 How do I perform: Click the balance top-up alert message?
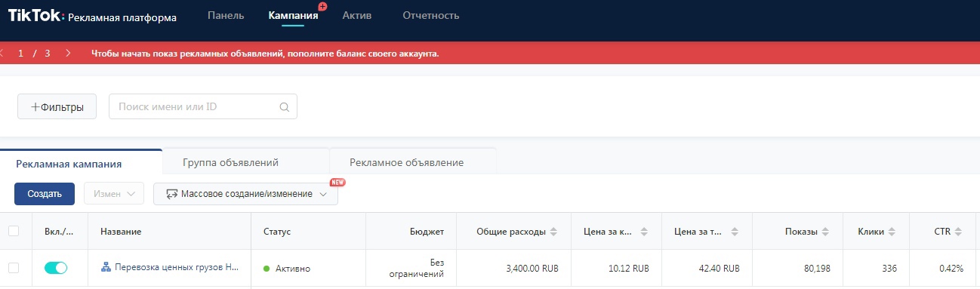pyautogui.click(x=264, y=54)
